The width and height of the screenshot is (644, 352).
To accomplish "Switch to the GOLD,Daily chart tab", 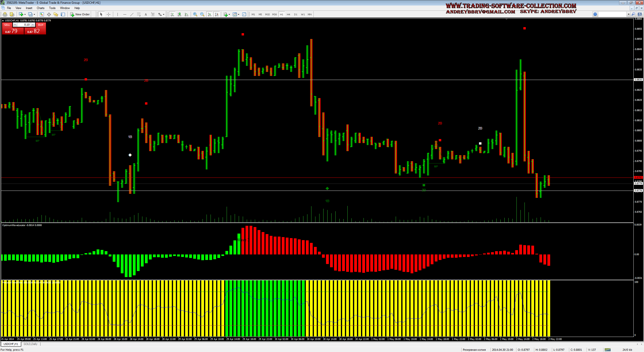I will (x=30, y=344).
